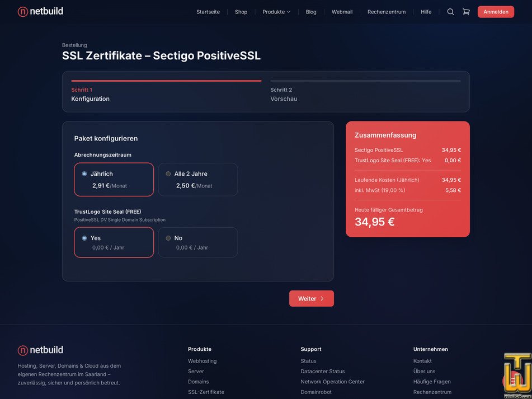532x399 pixels.
Task: Open Häufige Fragen footer link
Action: pos(432,382)
